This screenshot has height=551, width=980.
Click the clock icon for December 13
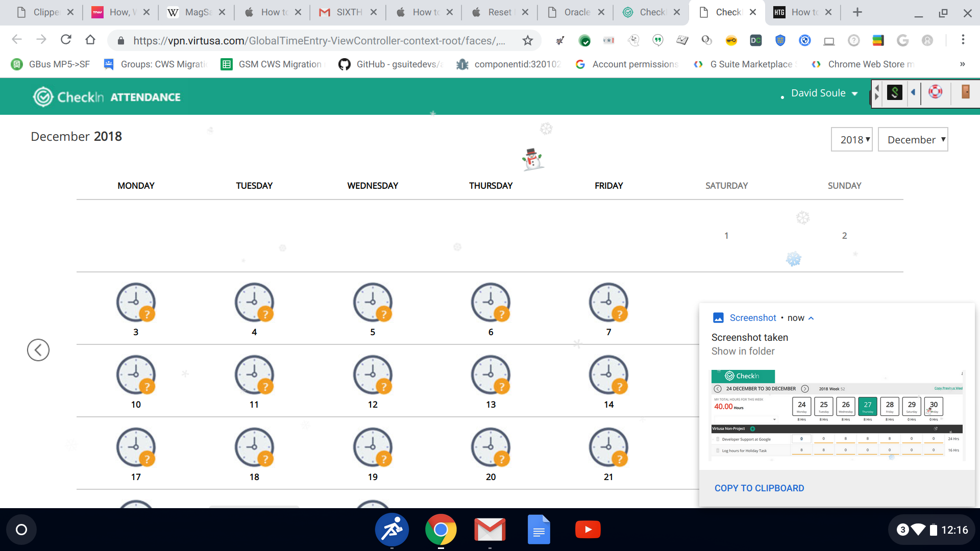491,374
